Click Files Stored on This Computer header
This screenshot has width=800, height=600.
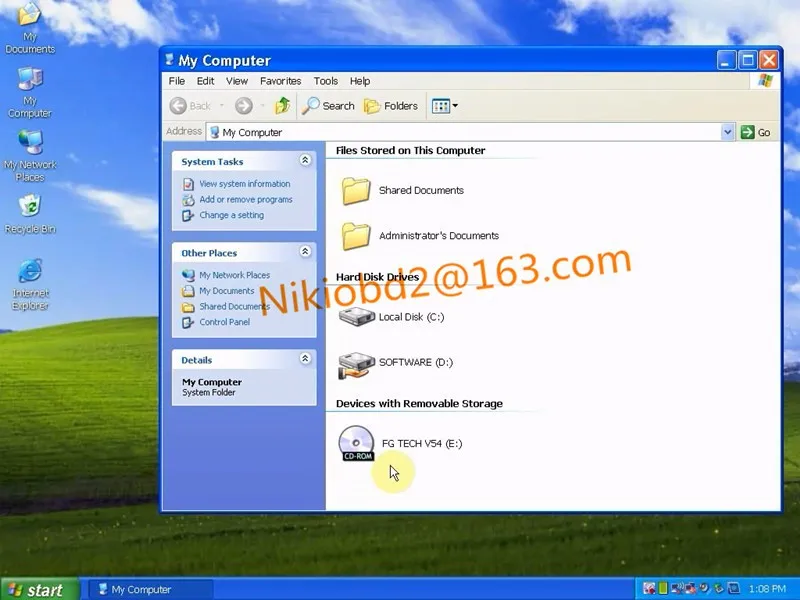click(x=410, y=151)
